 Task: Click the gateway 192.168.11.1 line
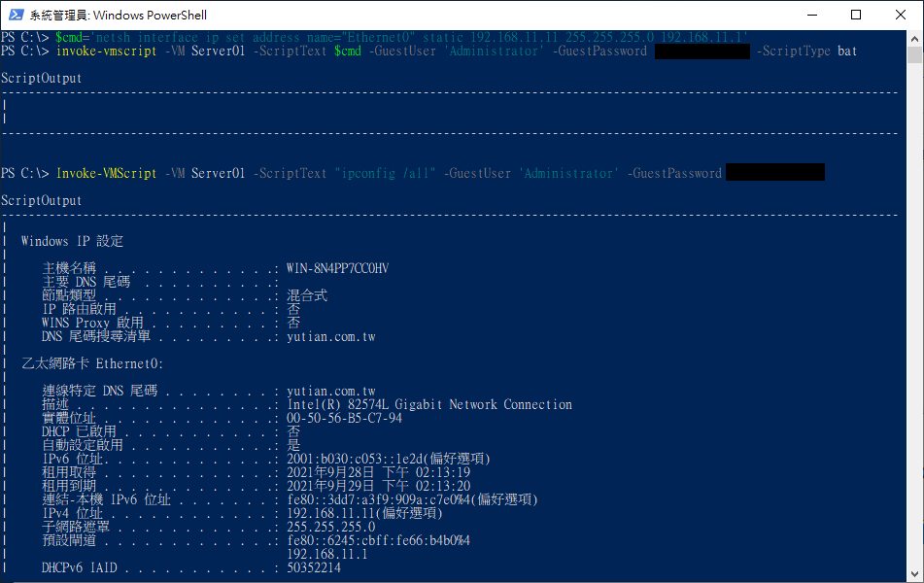pyautogui.click(x=327, y=554)
